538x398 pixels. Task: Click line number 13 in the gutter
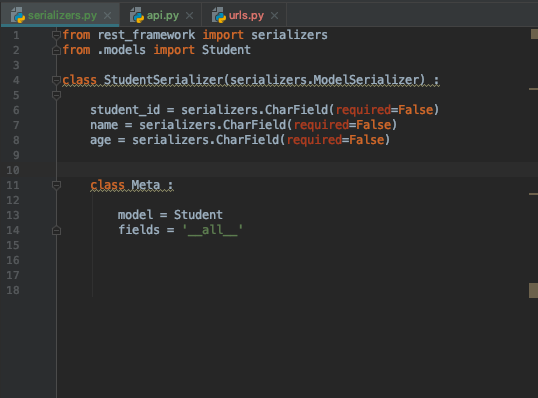[13, 215]
